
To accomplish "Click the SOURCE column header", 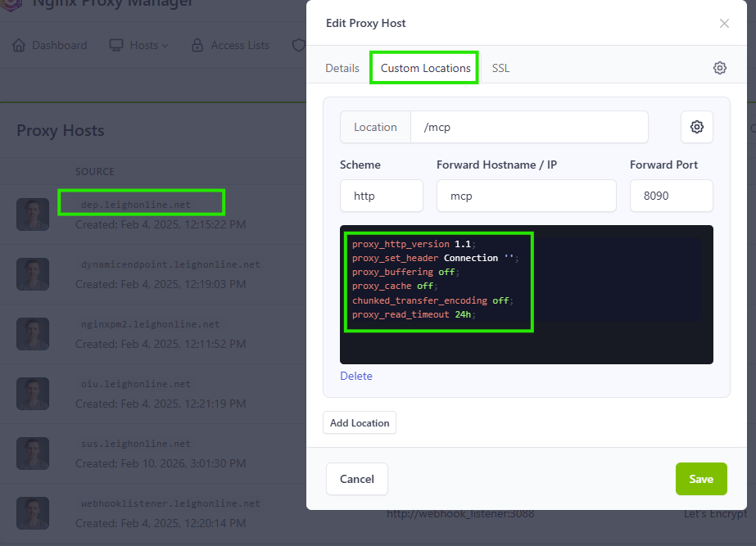I will point(95,172).
